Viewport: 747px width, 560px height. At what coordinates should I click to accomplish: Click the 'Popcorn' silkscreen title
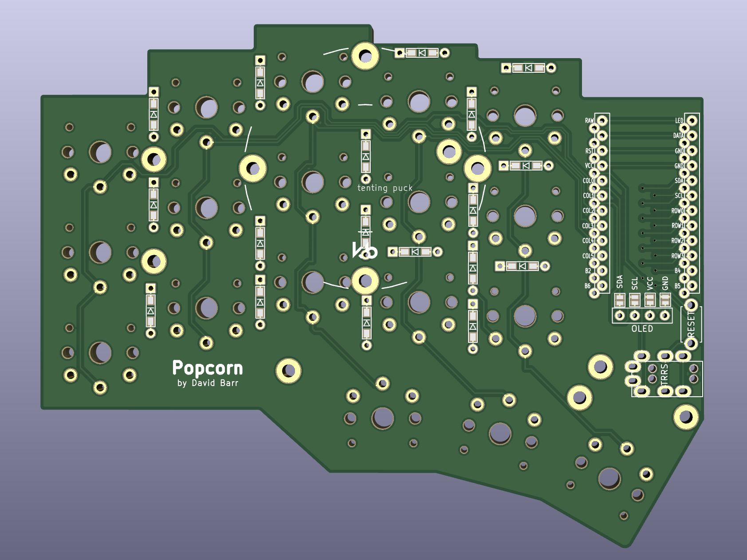pos(208,368)
